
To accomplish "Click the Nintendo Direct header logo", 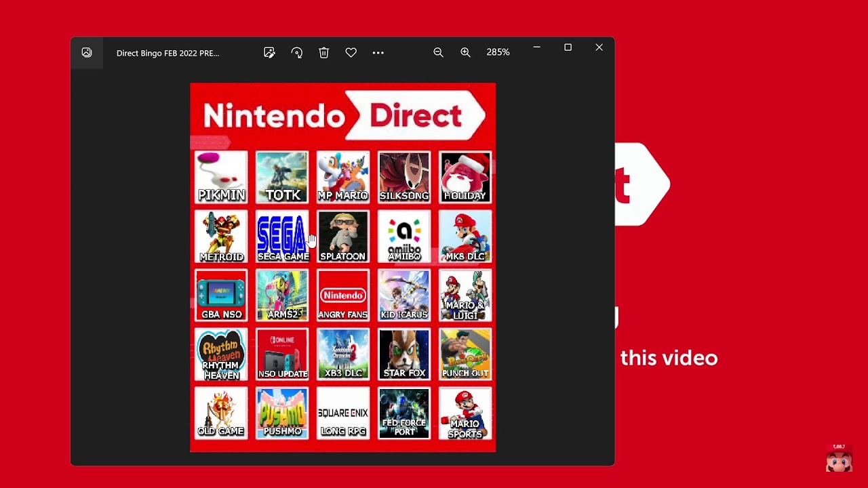I will tap(344, 116).
